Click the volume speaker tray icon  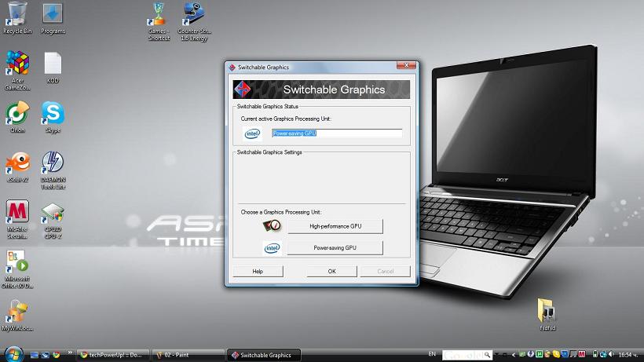click(x=611, y=354)
